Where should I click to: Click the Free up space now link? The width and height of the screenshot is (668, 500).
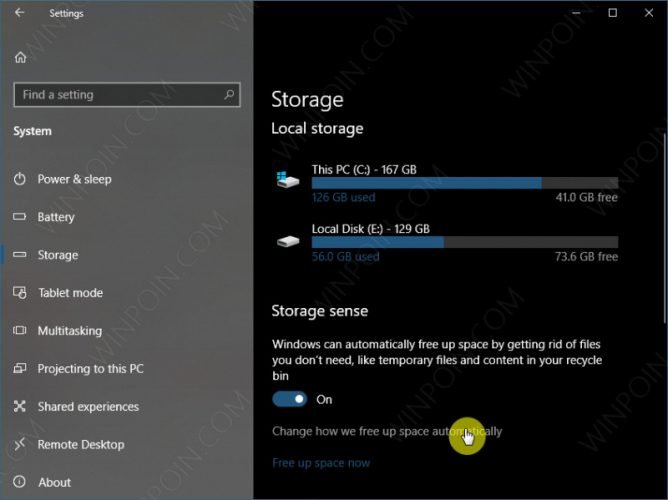321,463
